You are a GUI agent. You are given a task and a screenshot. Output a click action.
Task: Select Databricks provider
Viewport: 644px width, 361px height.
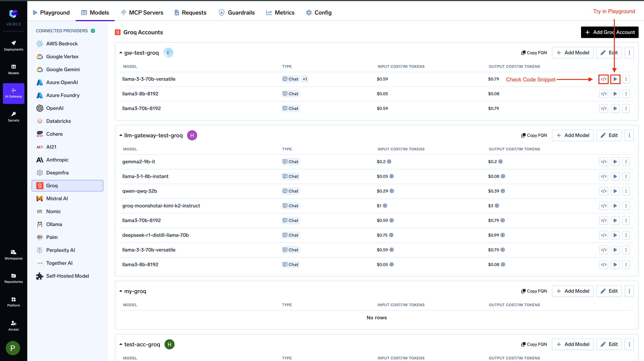tap(67, 121)
